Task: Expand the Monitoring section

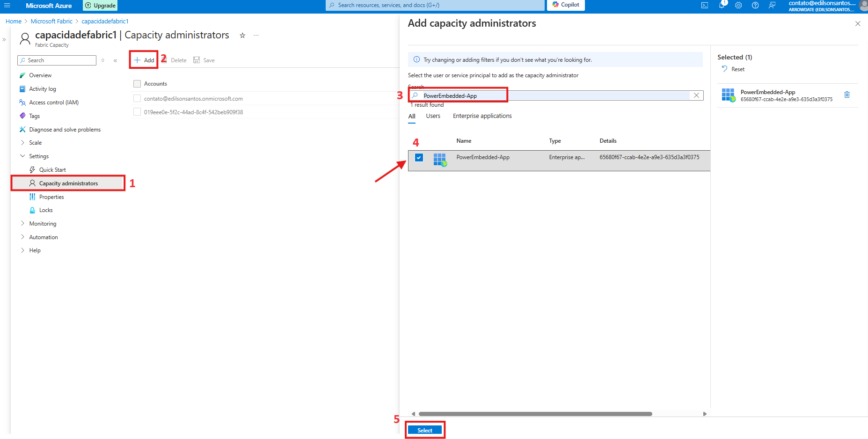Action: 22,224
